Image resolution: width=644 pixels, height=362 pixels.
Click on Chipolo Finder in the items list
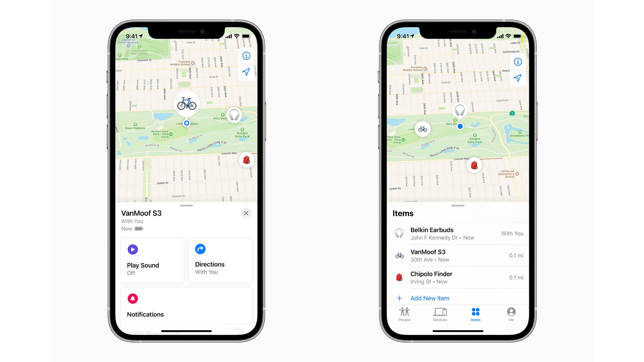(456, 277)
